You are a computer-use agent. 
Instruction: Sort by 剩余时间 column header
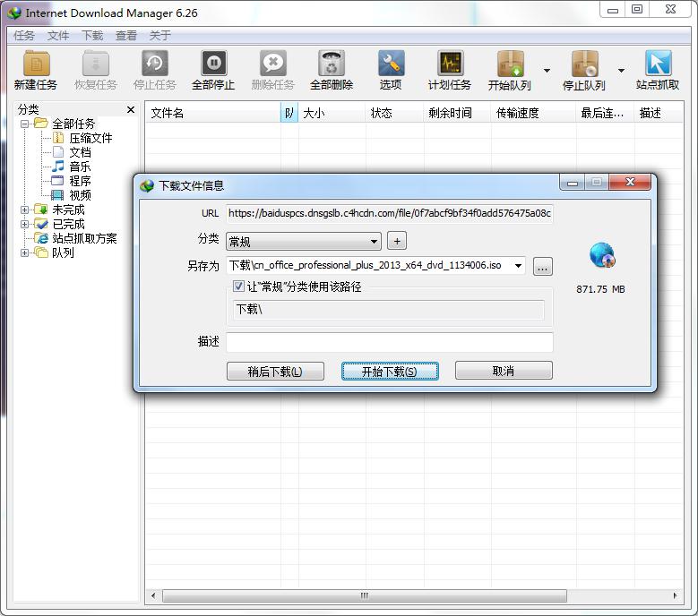(458, 113)
